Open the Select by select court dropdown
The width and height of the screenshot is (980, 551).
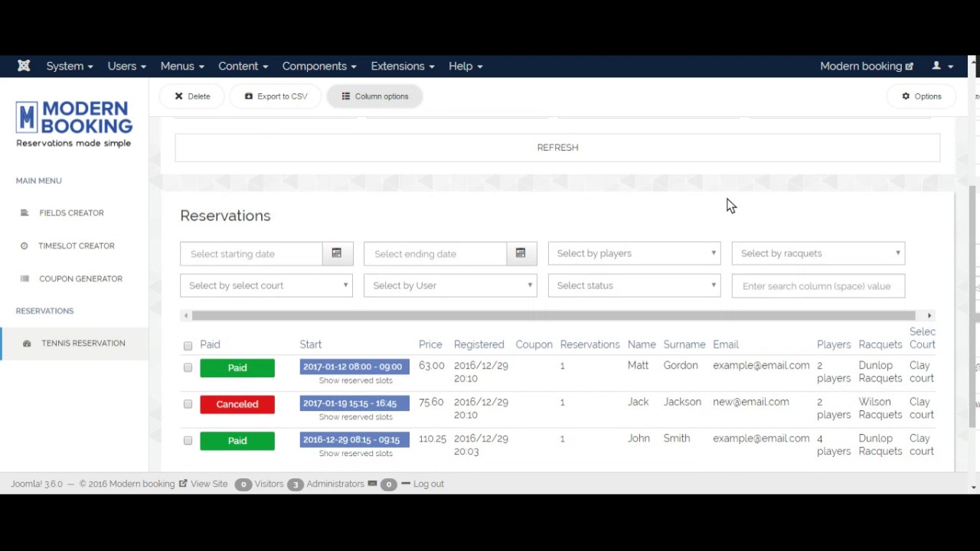point(266,285)
